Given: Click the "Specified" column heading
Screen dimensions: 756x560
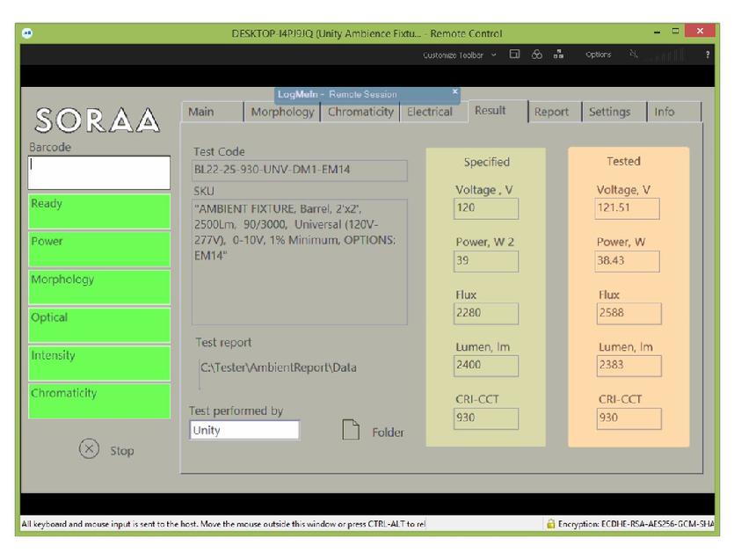Looking at the screenshot, I should point(486,162).
